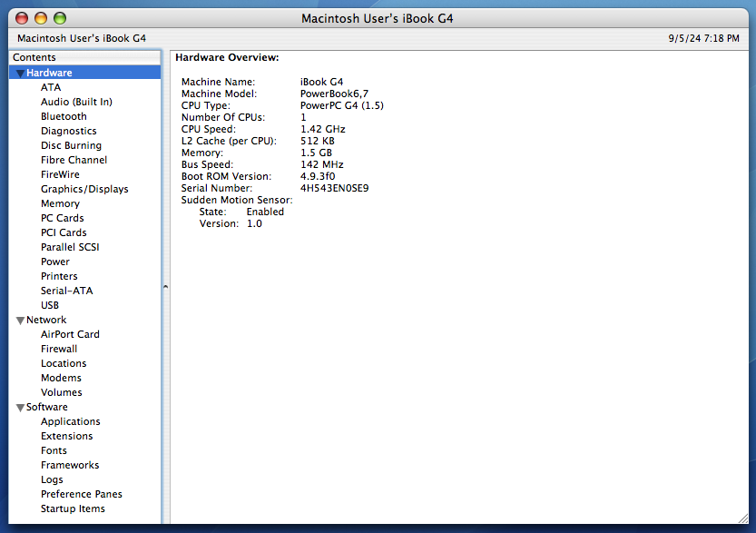The image size is (756, 533).
Task: Click the PowerPC G4 (1.5) CPU type
Action: 342,105
